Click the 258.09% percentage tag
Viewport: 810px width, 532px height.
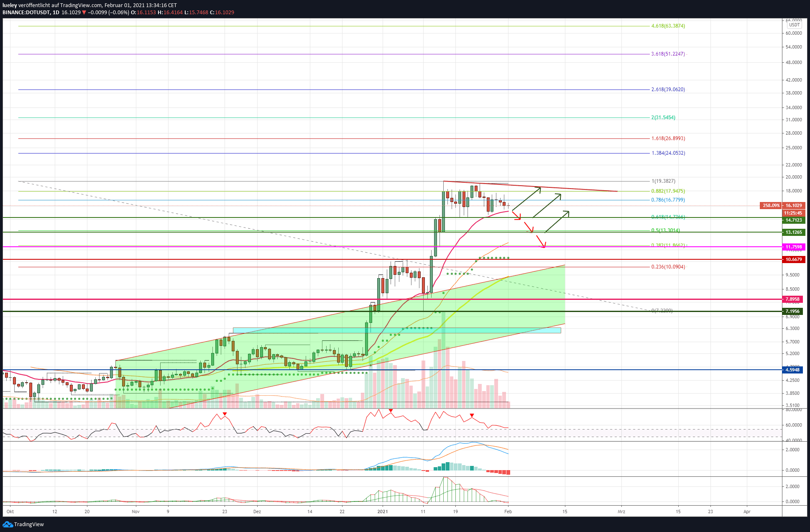coord(771,205)
